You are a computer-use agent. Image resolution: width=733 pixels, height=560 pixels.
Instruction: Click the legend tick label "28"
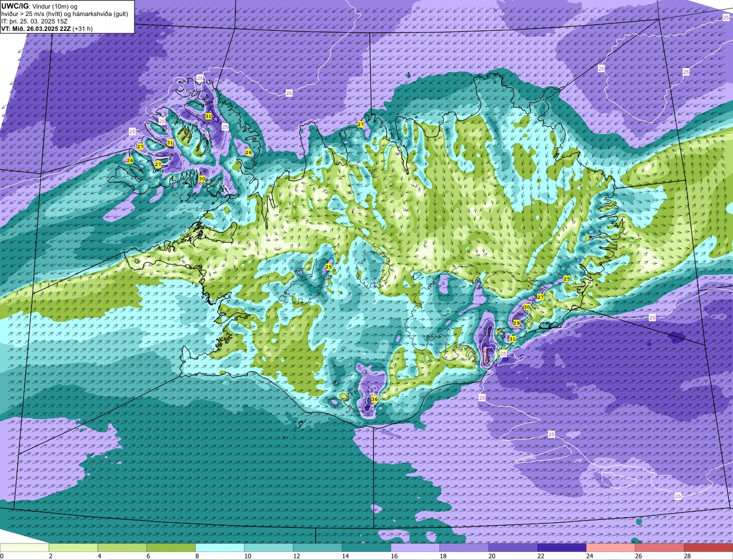(x=687, y=556)
